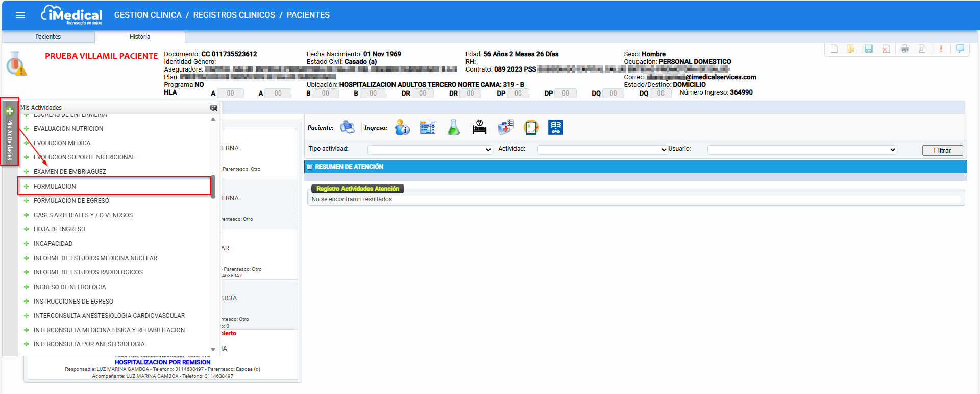Open the HOSPITALIZACION POR REMISION link
Image resolution: width=980 pixels, height=394 pixels.
(x=162, y=362)
